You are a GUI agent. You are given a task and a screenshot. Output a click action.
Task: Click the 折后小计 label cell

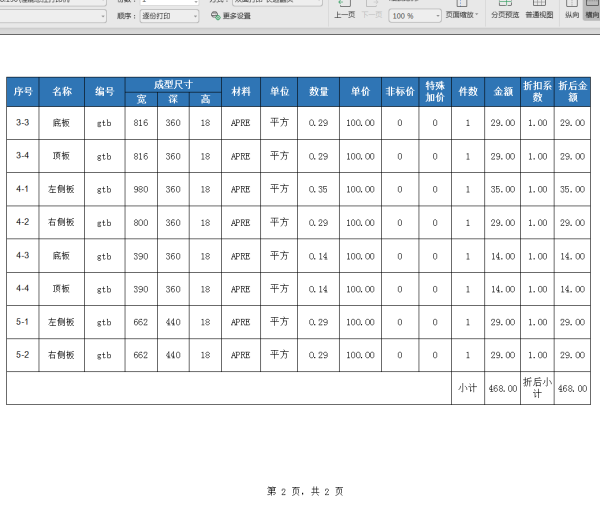pos(537,388)
